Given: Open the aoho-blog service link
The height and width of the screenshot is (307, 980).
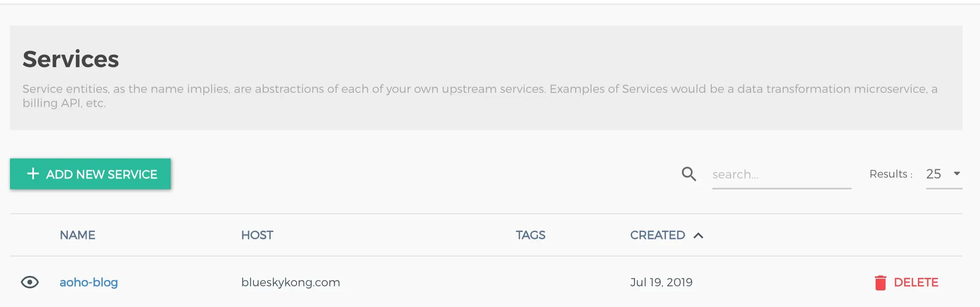Looking at the screenshot, I should (89, 283).
